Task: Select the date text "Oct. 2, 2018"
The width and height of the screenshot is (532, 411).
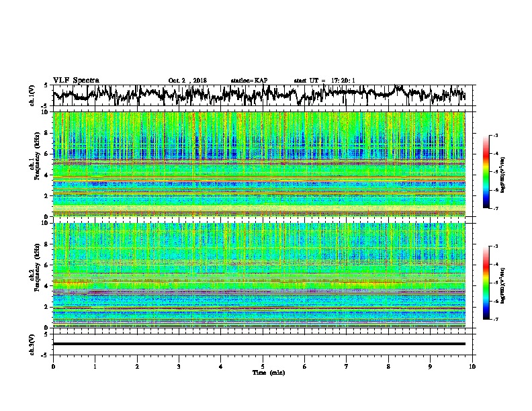Action: click(187, 81)
